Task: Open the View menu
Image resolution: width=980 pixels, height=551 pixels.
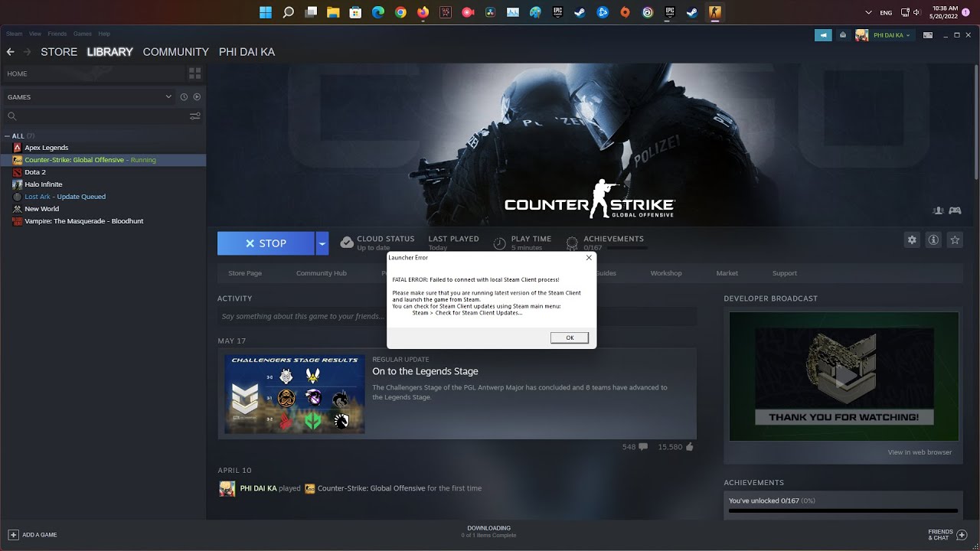Action: 35,34
